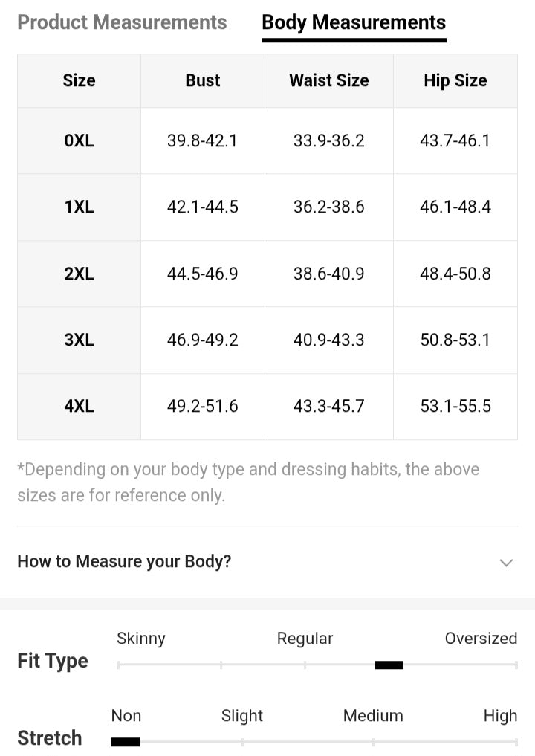This screenshot has height=756, width=535.
Task: Click the Oversized fit label
Action: click(481, 639)
